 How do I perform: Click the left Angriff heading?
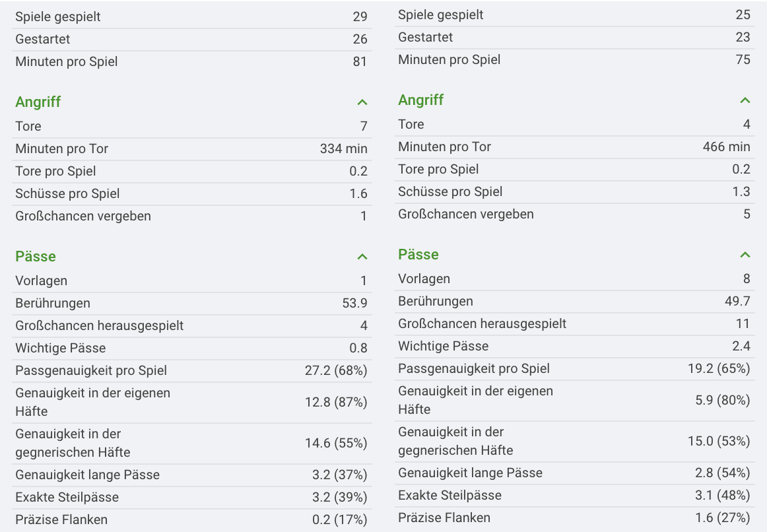pyautogui.click(x=38, y=102)
